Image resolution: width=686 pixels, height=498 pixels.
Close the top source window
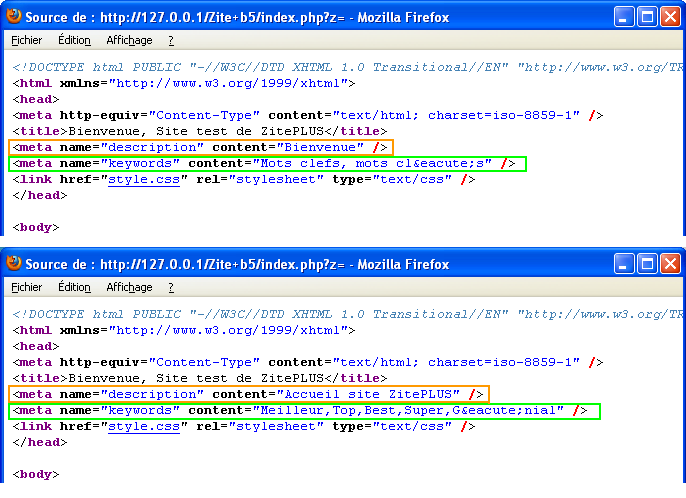tap(670, 17)
